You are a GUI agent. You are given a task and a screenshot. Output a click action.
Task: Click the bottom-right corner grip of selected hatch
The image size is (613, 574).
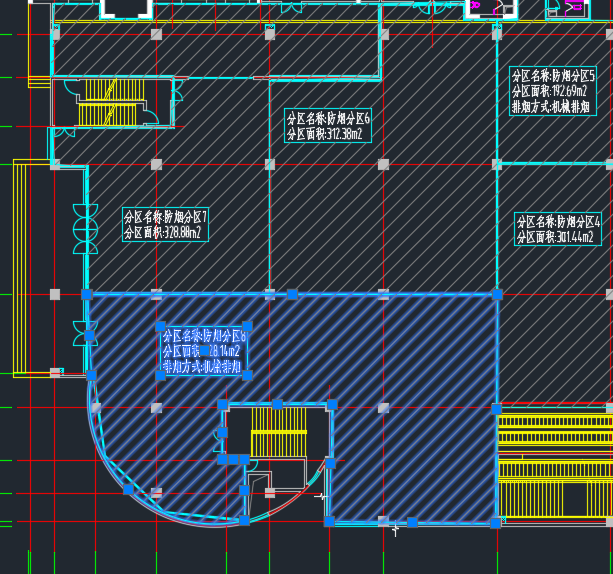[496, 522]
